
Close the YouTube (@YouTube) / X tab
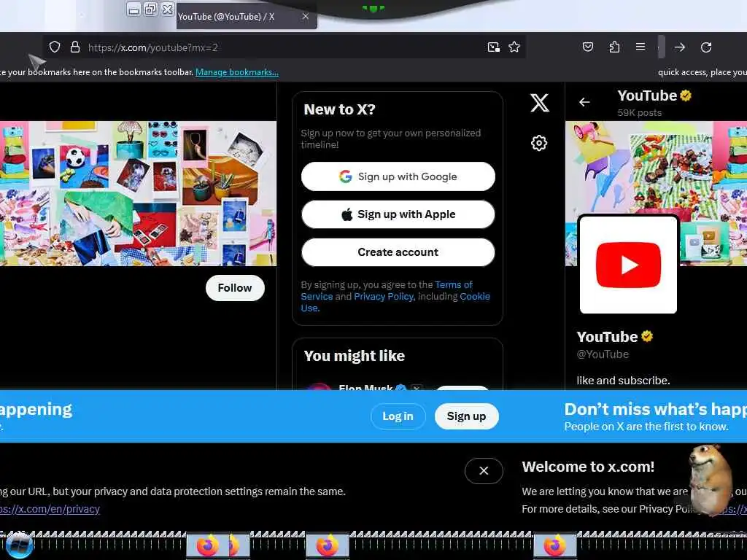point(306,17)
